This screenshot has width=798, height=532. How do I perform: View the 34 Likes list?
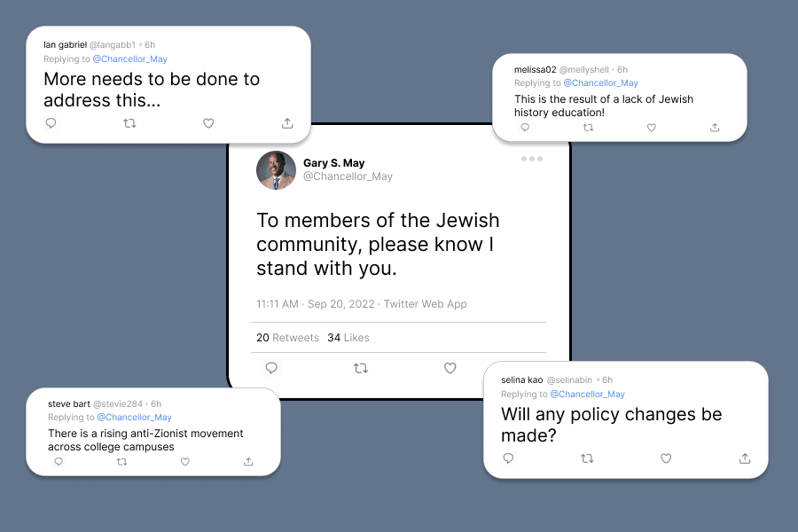pos(348,338)
